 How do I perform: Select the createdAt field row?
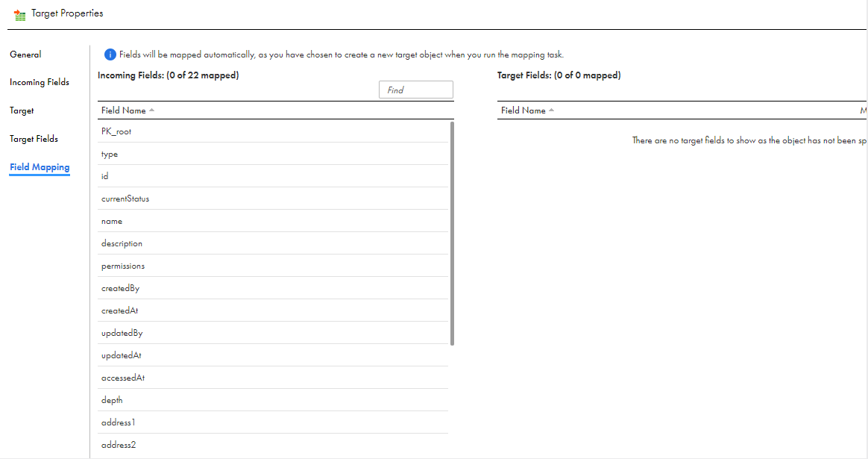click(273, 310)
